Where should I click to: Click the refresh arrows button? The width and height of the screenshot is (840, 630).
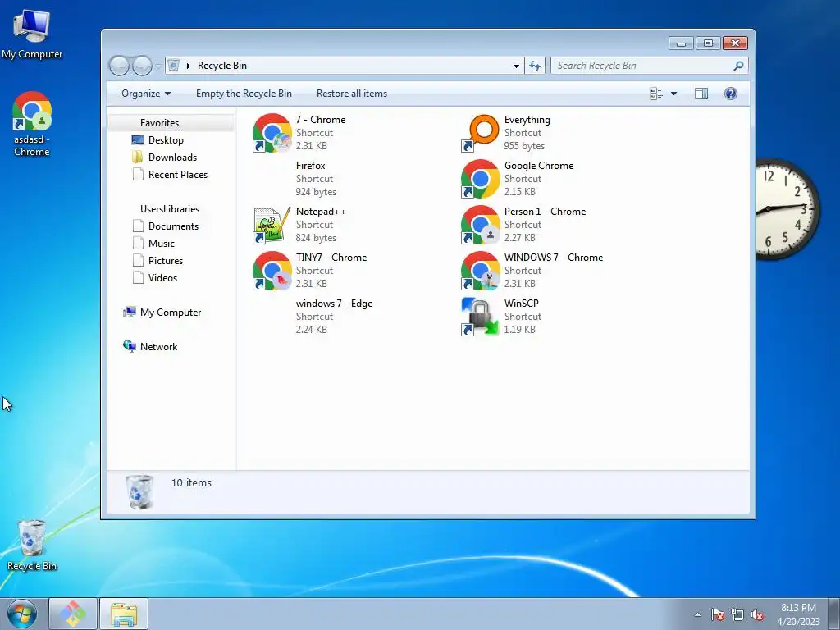pos(535,66)
